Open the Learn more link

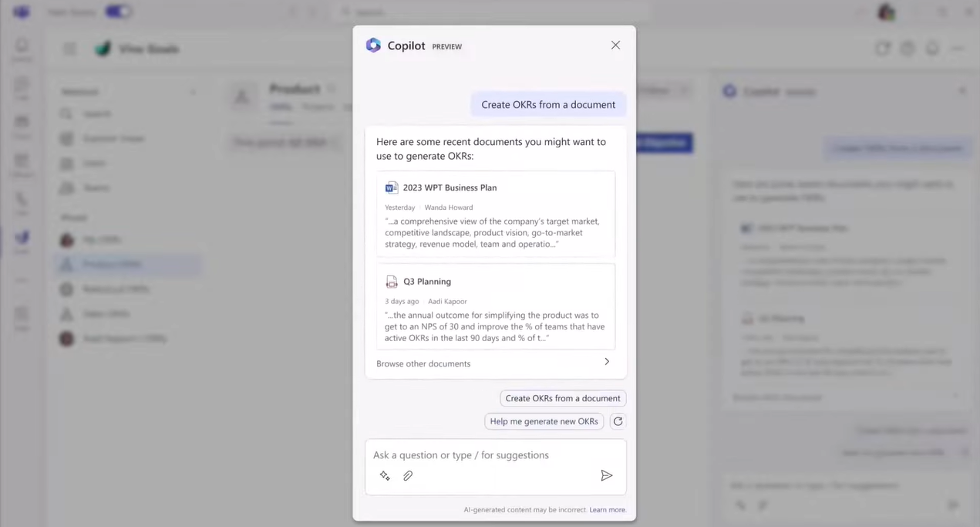coord(608,510)
